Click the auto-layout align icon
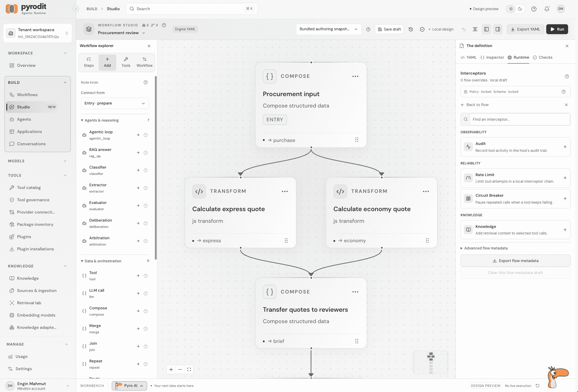Viewport: 578px width, 392px height. click(x=475, y=29)
